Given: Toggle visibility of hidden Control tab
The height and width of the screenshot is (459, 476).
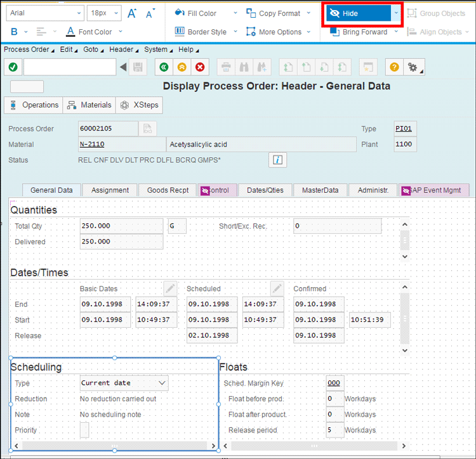Looking at the screenshot, I should [206, 190].
